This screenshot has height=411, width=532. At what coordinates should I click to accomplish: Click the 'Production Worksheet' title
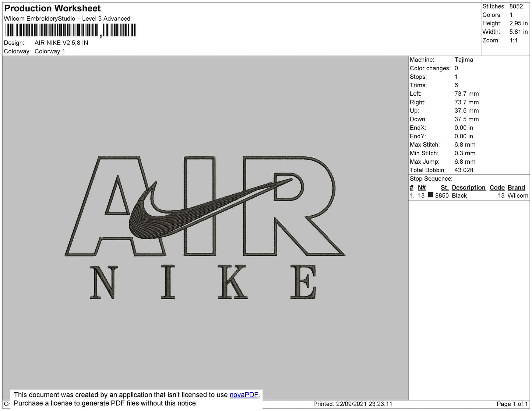pos(52,8)
